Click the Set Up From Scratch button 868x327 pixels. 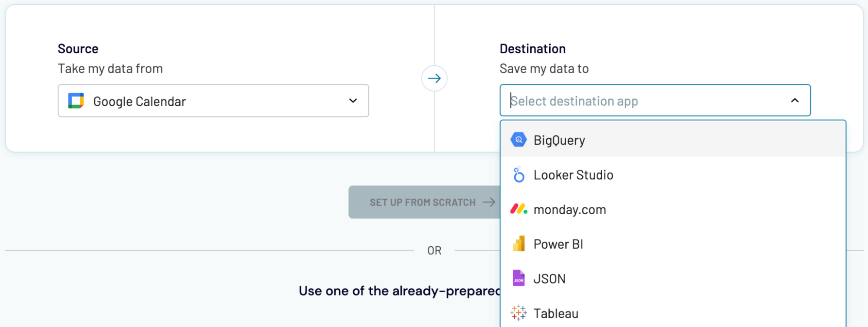point(424,202)
